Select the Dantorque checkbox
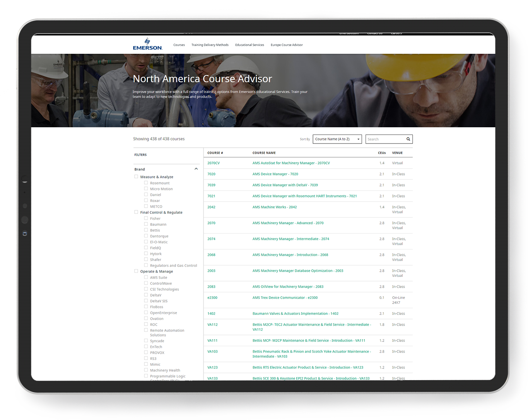Screen dimensions: 528x420 pyautogui.click(x=146, y=236)
